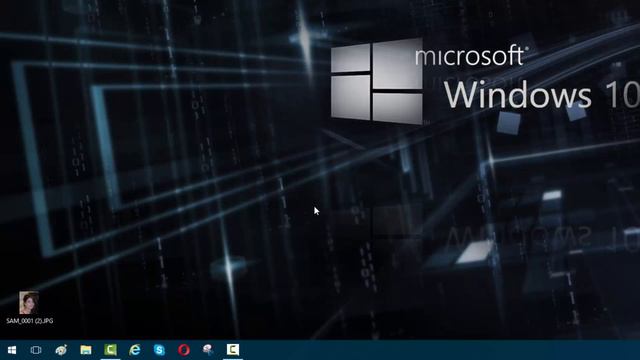Viewport: 640px width, 360px height.
Task: Open Skype from the taskbar
Action: click(159, 350)
